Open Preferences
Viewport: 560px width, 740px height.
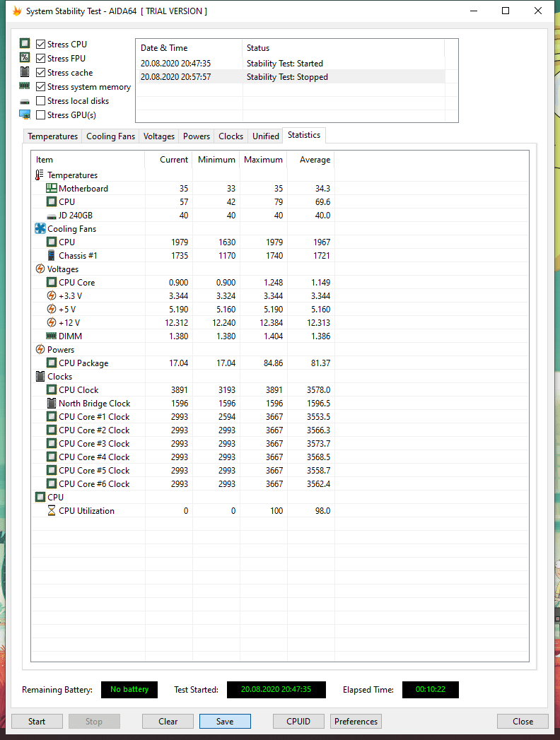[x=356, y=721]
